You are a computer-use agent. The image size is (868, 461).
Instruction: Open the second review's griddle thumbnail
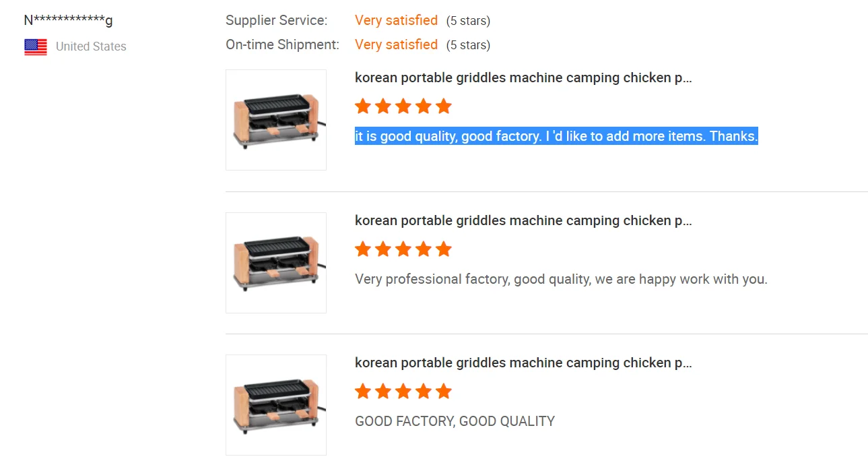pyautogui.click(x=276, y=263)
